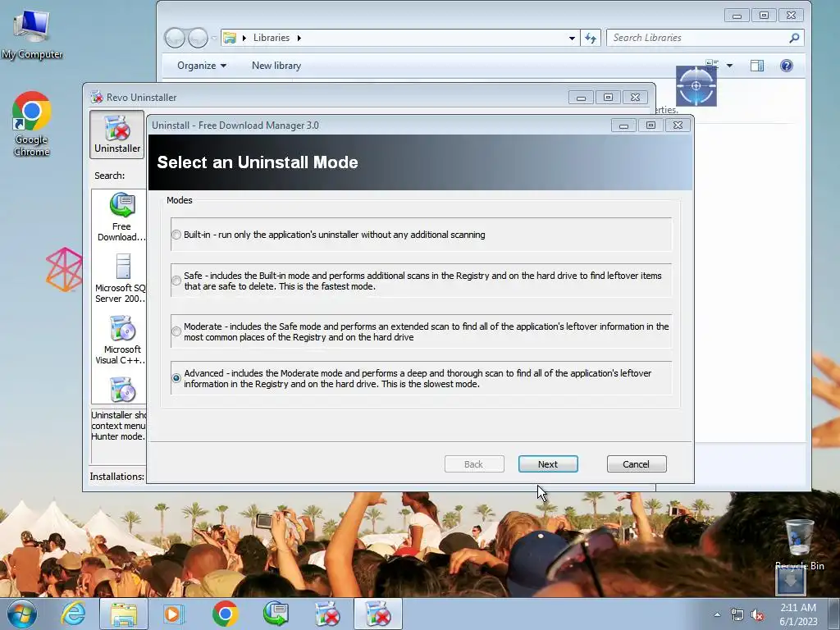Screen dimensions: 840x630
Task: Click the Next button
Action: click(x=548, y=464)
